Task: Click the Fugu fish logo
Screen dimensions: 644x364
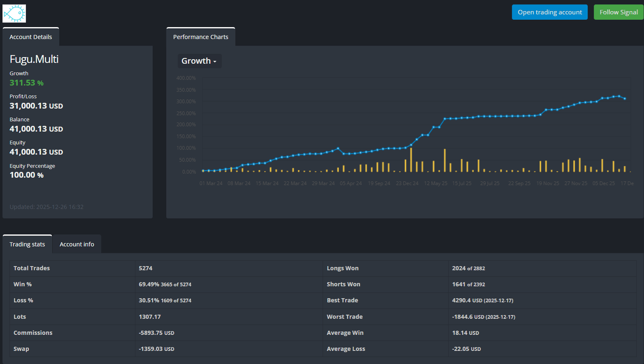Action: 14,13
